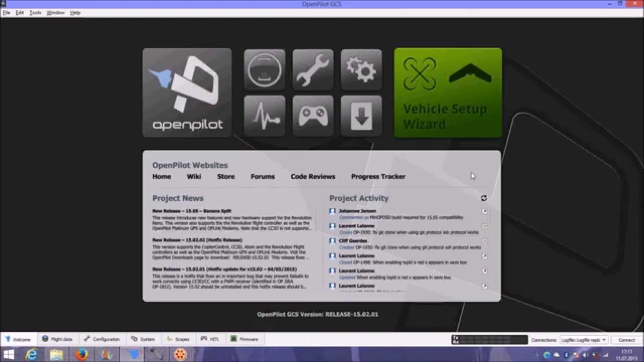Click the 'Project Activity' heading

tap(359, 199)
